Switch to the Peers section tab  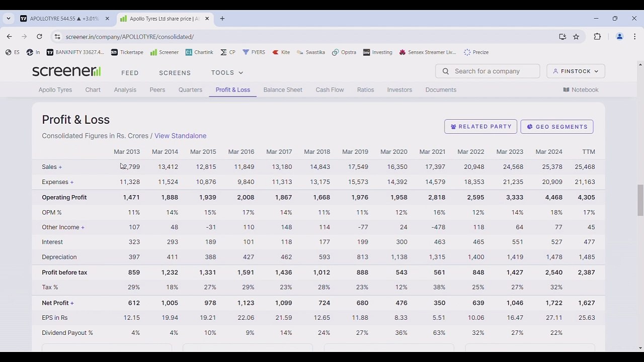tap(157, 90)
